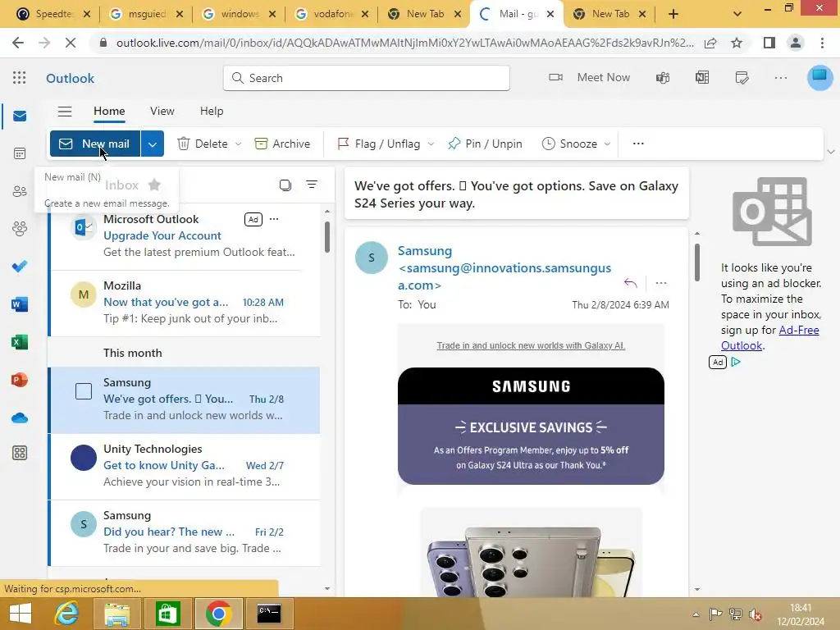The width and height of the screenshot is (840, 630).
Task: Click the Samsung sender email address
Action: [504, 276]
